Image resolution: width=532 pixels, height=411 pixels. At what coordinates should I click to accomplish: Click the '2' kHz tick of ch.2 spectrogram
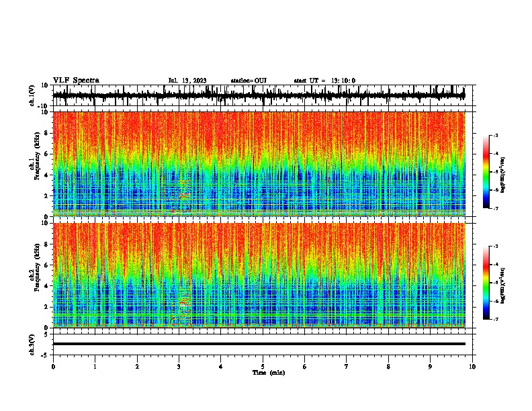pyautogui.click(x=46, y=307)
